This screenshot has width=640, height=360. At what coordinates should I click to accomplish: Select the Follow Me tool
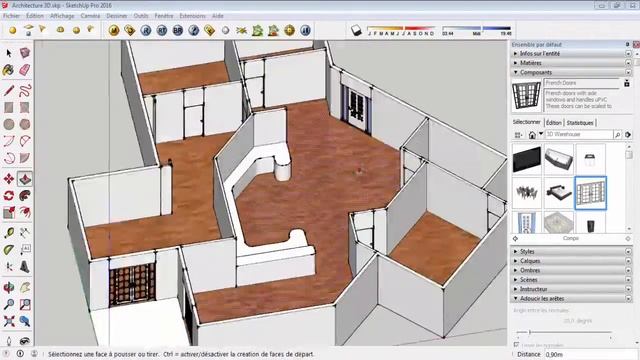tap(25, 196)
